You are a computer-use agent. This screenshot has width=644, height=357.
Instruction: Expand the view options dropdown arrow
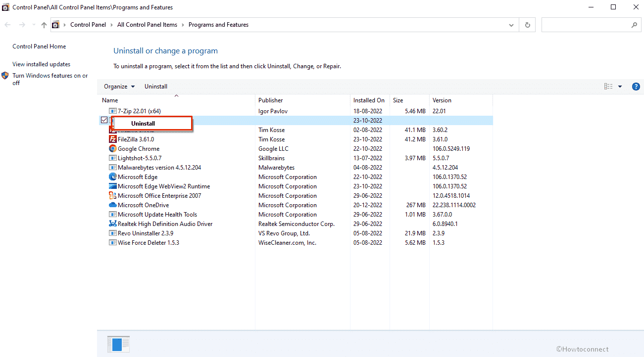620,87
